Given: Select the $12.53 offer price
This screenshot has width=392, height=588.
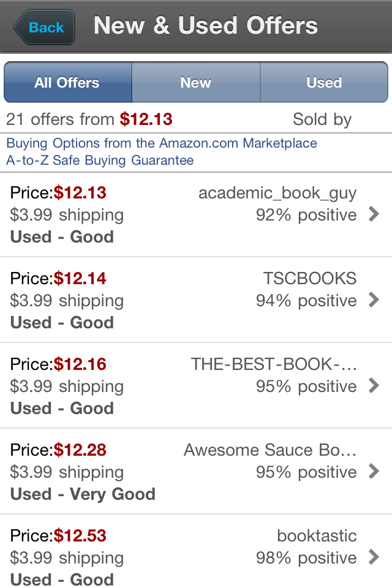Looking at the screenshot, I should click(x=80, y=535).
